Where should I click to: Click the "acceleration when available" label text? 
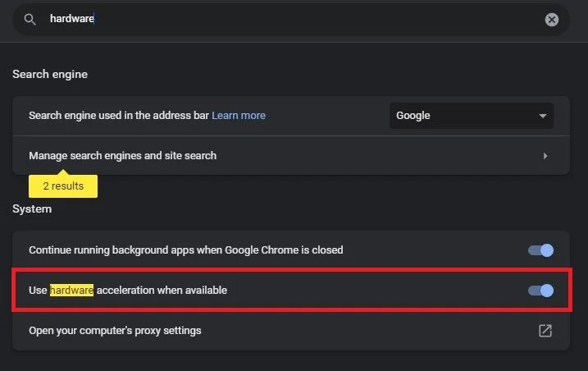(162, 290)
